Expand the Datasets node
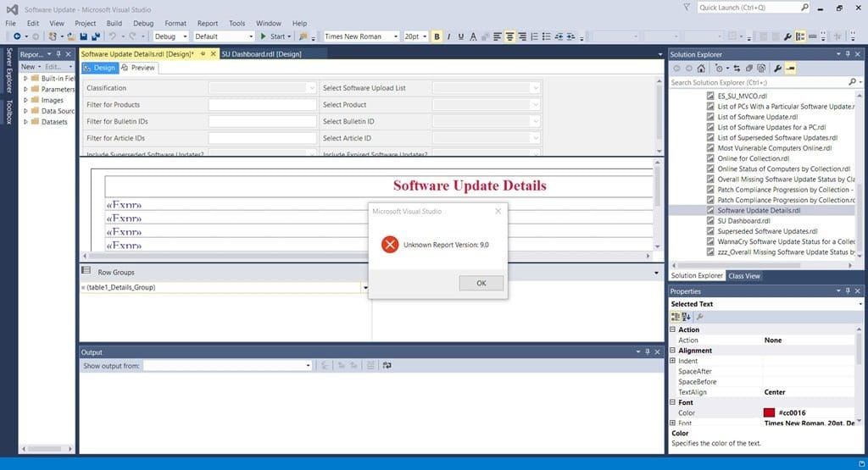868x470 pixels. pyautogui.click(x=25, y=122)
